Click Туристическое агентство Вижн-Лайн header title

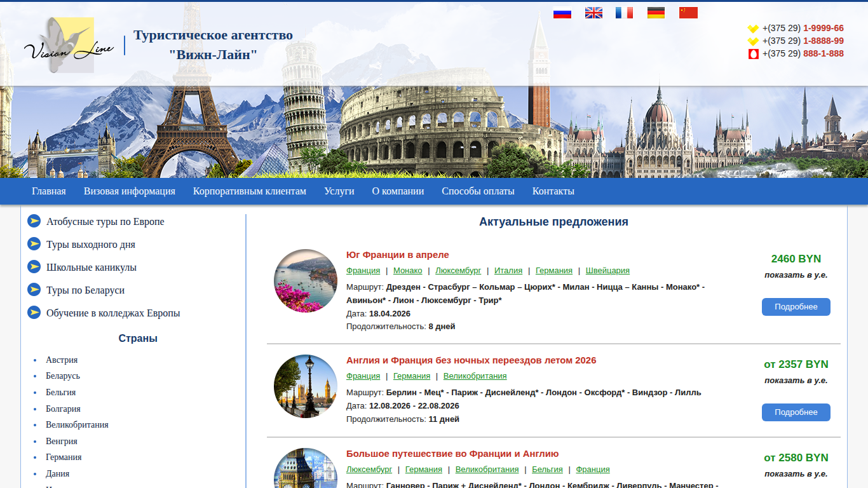[214, 44]
